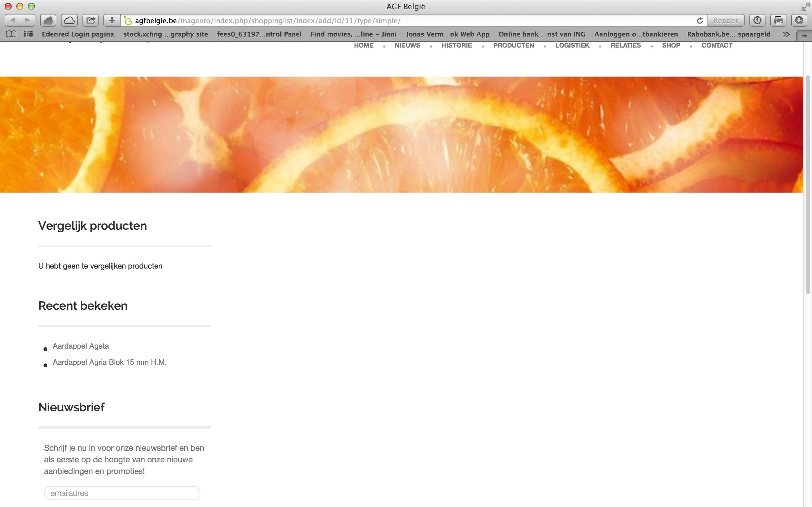Click the info (i) toolbar icon
This screenshot has width=812, height=507.
pos(757,21)
